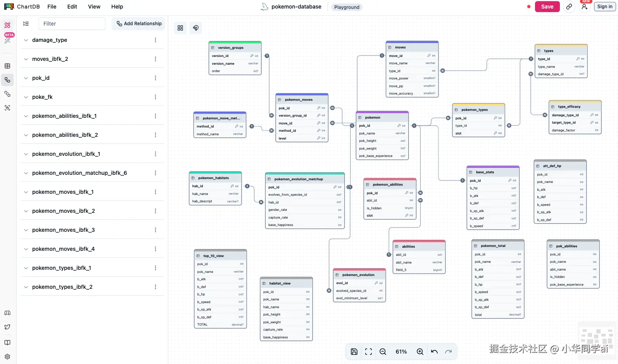Switch to the relationships sidebar section
The width and height of the screenshot is (618, 364).
click(7, 80)
